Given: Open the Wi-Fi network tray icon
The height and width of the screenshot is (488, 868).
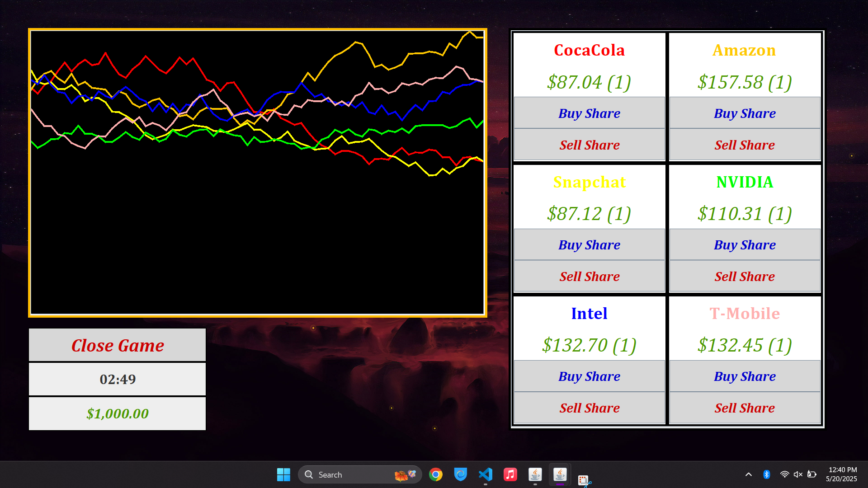Looking at the screenshot, I should [784, 474].
